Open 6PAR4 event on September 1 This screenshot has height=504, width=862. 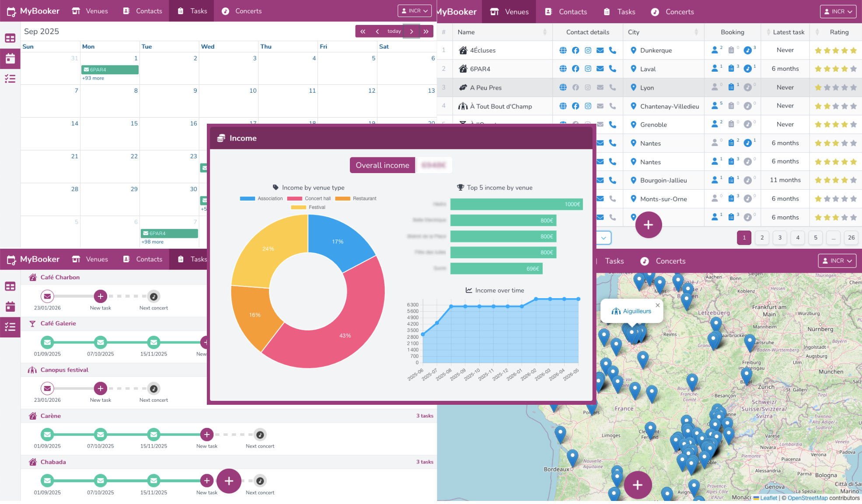click(110, 70)
